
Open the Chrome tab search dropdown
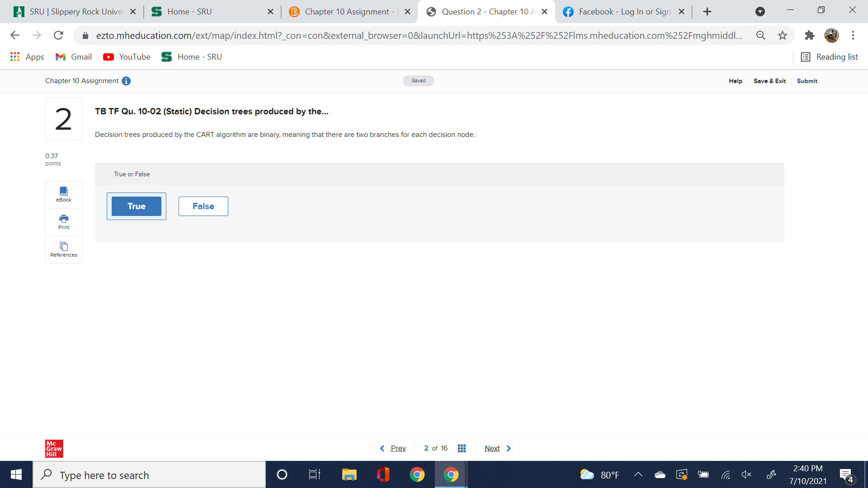[760, 12]
